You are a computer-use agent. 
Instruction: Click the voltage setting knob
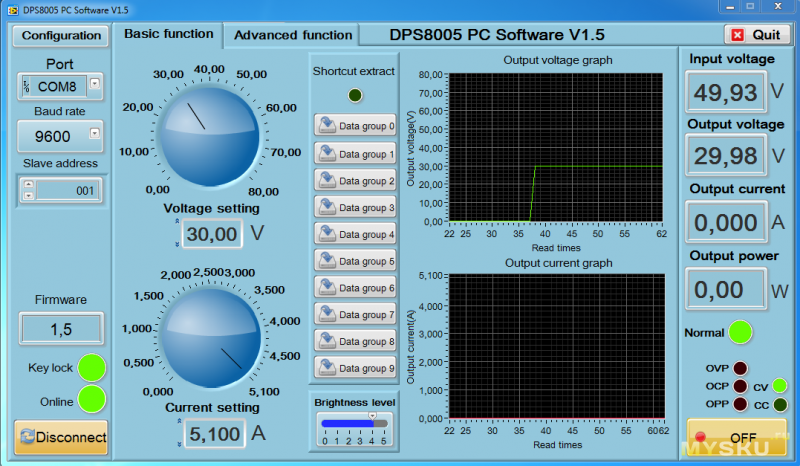[209, 136]
